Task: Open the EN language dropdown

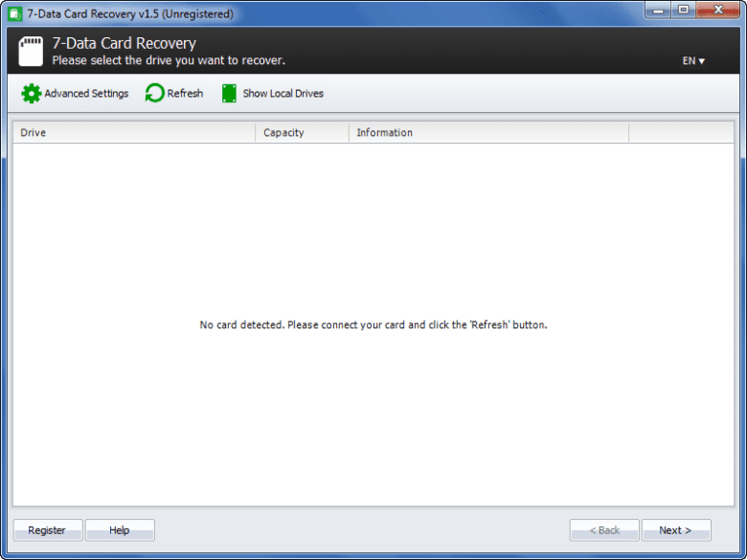Action: tap(693, 61)
